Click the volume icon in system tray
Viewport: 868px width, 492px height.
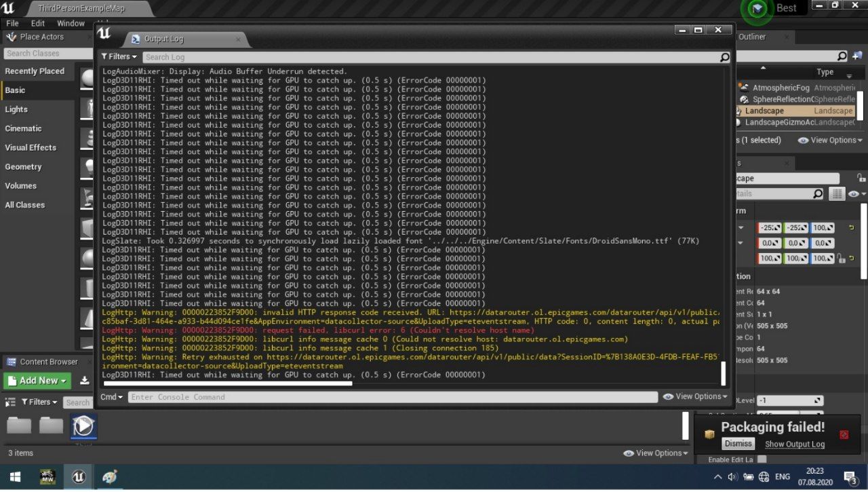pos(732,477)
